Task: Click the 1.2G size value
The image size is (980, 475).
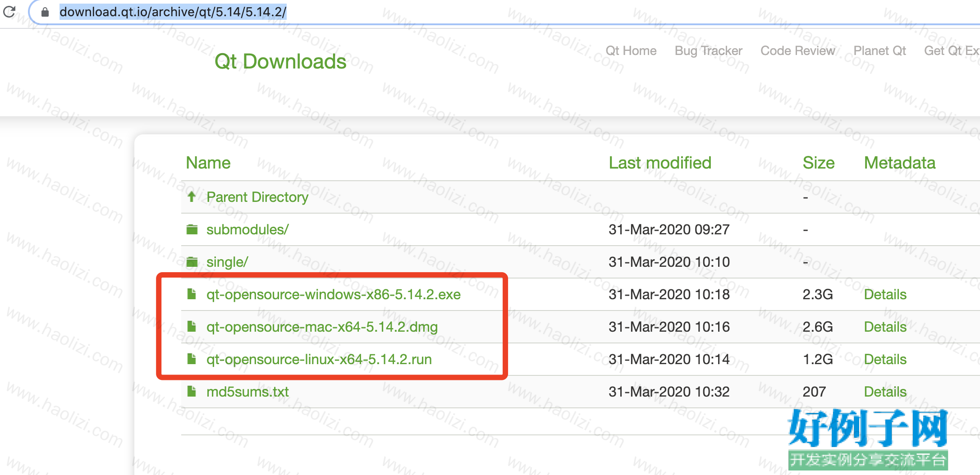Action: coord(818,359)
